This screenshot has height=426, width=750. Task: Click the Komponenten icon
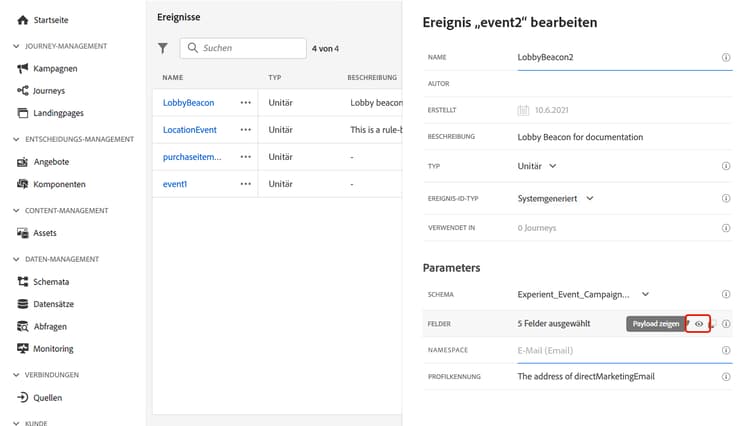point(22,184)
